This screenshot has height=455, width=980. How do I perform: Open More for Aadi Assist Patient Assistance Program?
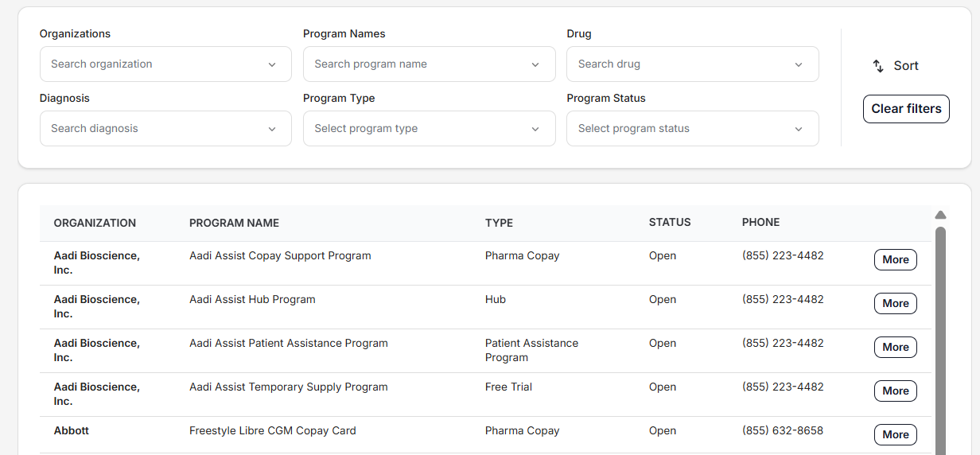[895, 347]
